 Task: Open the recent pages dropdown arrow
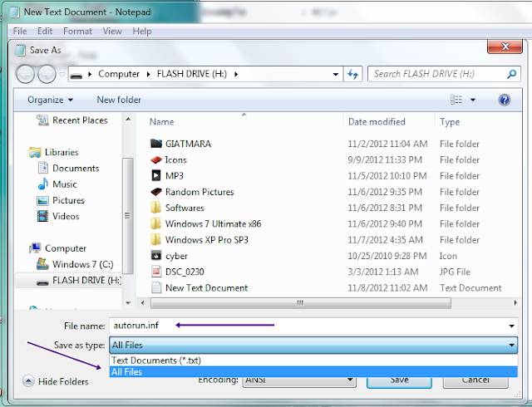pos(62,74)
